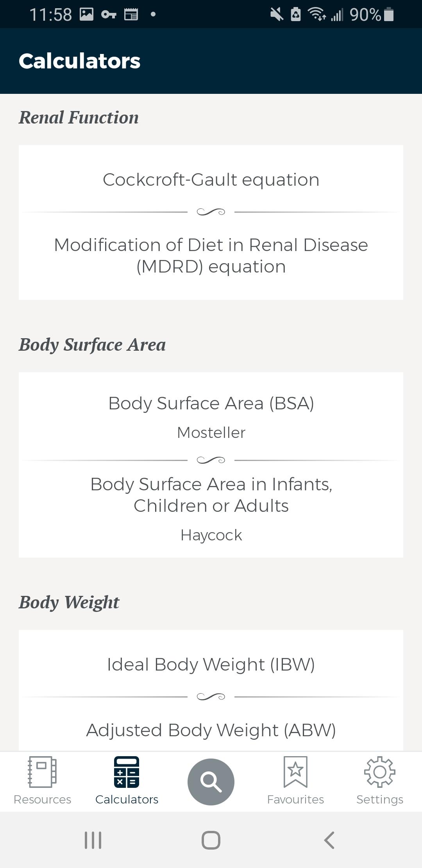Switch to the Favourites tab label
This screenshot has height=868, width=422.
point(295,800)
